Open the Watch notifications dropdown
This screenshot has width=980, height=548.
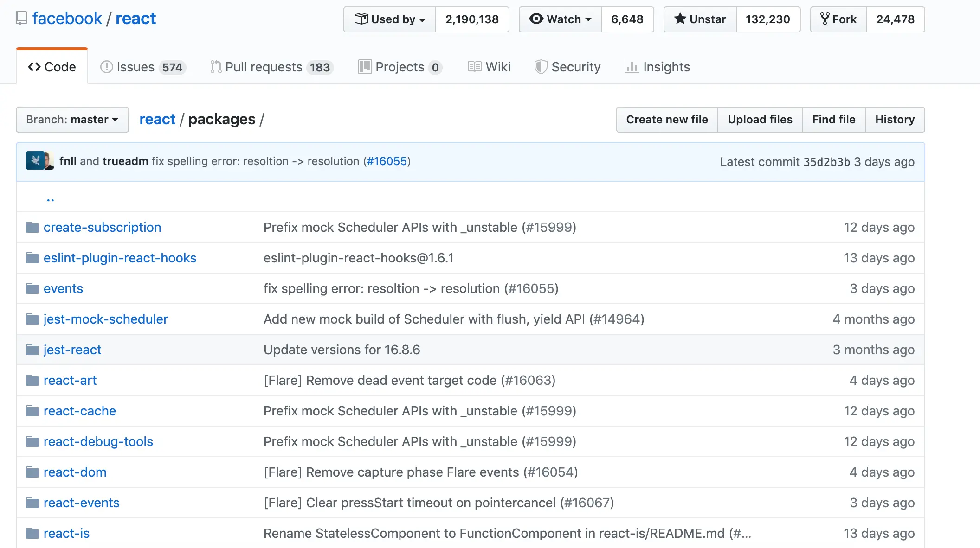click(x=561, y=19)
